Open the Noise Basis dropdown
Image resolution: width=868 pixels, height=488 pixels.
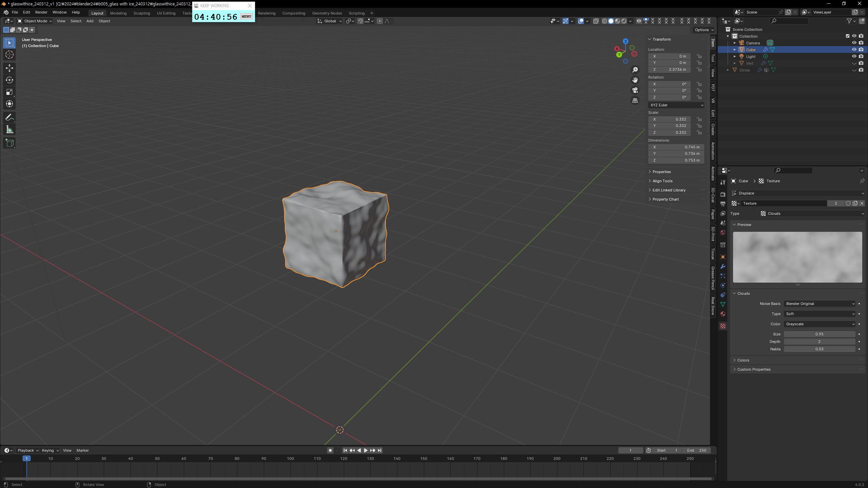click(x=820, y=304)
